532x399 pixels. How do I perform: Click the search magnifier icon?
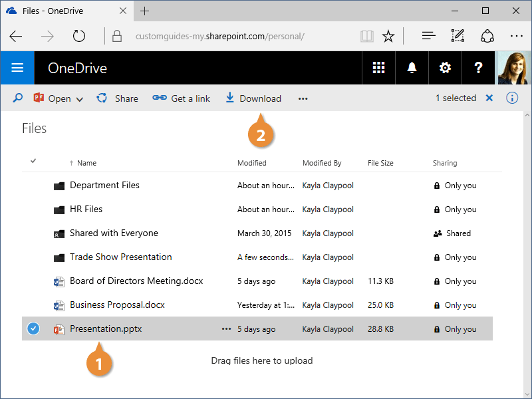pyautogui.click(x=18, y=98)
